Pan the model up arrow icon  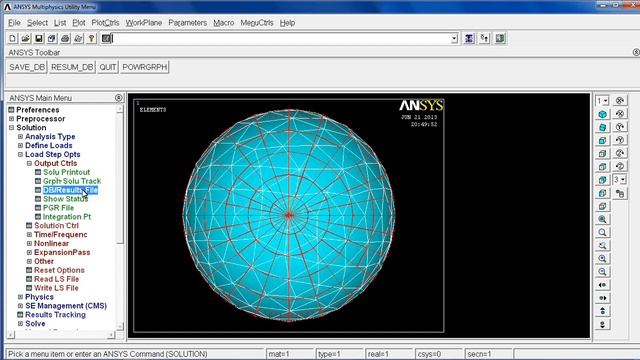tap(602, 311)
